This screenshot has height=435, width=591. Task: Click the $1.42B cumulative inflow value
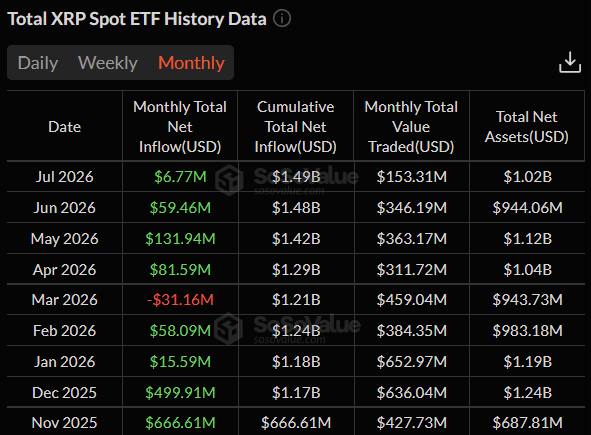coord(296,239)
